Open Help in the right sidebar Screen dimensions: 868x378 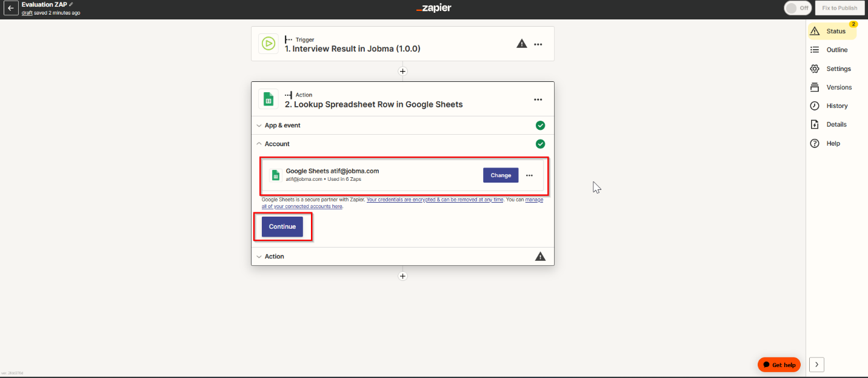click(826, 143)
